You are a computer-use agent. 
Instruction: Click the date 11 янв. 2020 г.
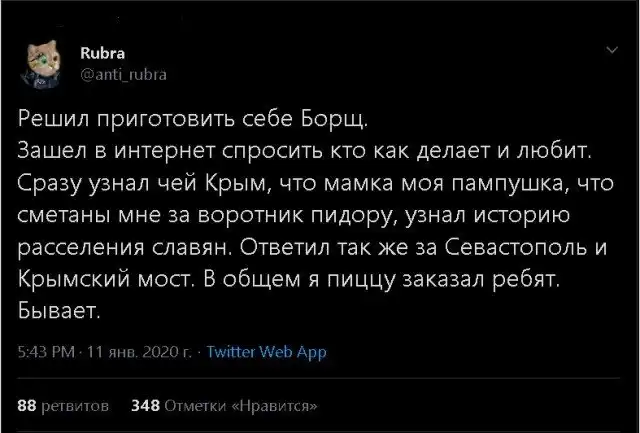tap(135, 352)
